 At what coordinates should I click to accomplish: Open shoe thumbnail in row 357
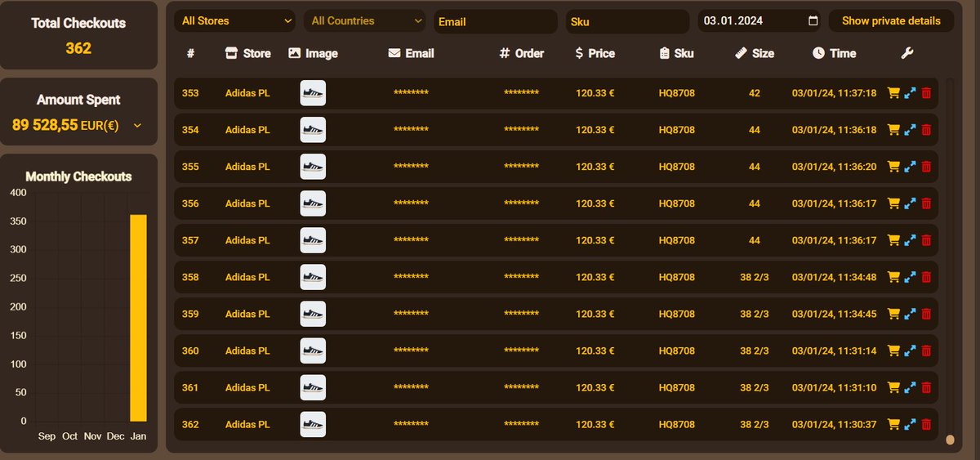click(313, 240)
